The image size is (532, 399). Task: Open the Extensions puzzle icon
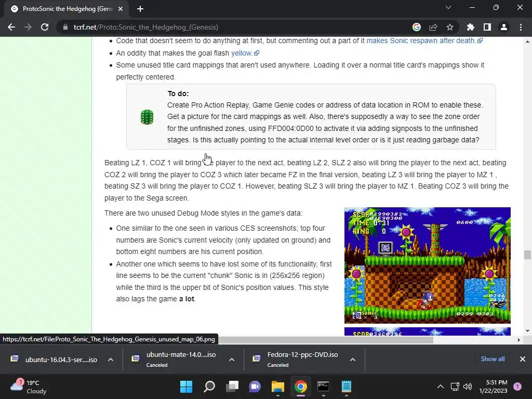[471, 27]
